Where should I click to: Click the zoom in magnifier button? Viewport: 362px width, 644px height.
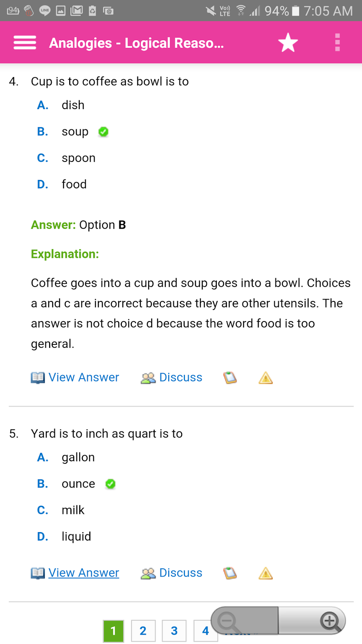330,621
